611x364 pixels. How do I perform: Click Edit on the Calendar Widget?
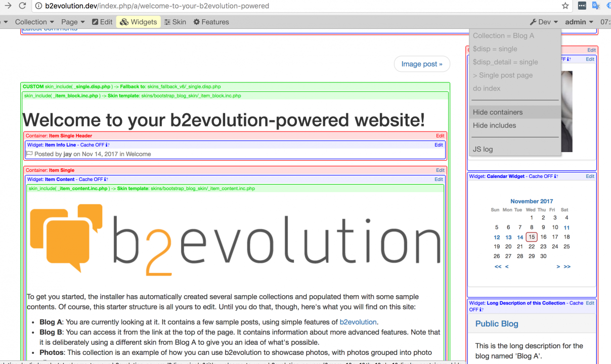590,176
